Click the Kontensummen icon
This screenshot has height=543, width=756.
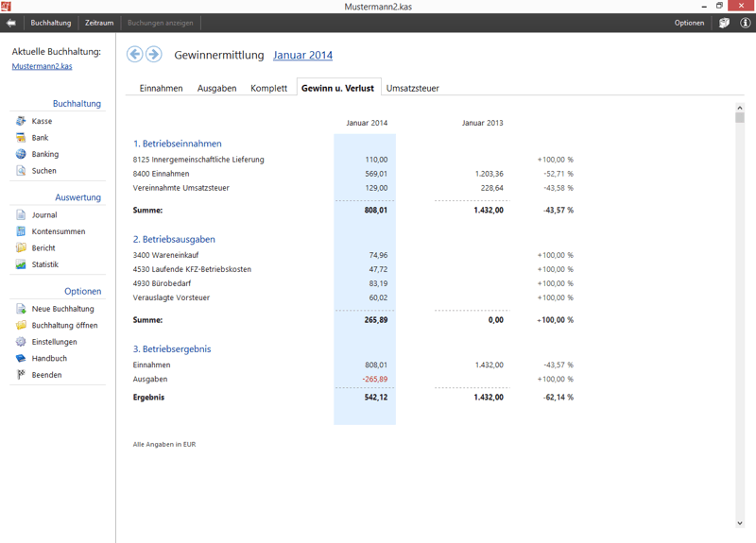(x=21, y=231)
